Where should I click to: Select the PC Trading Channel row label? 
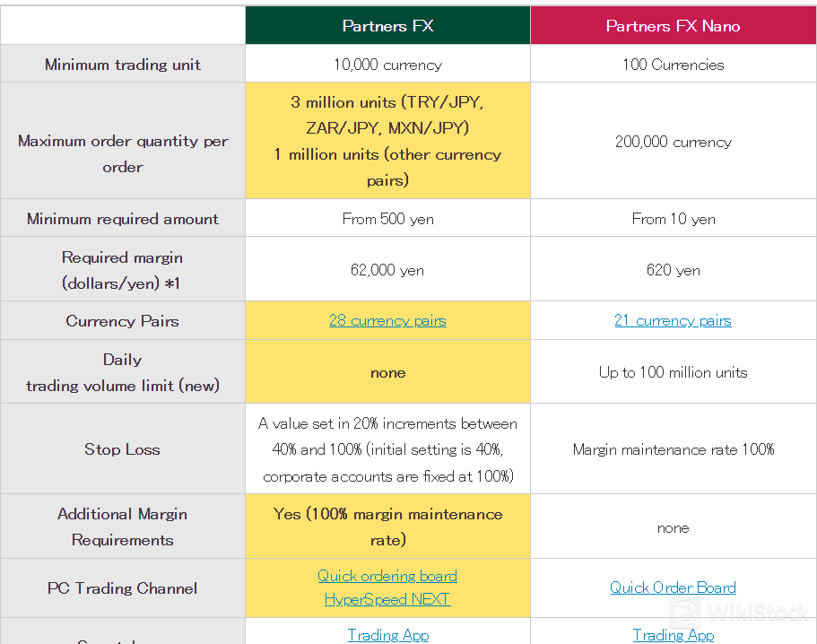(x=123, y=587)
